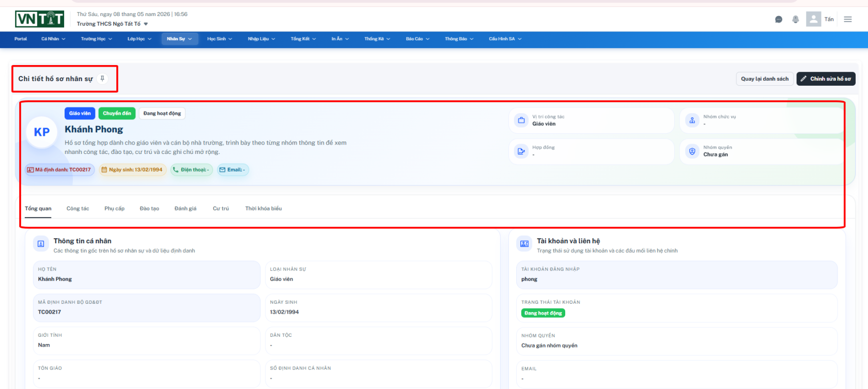The height and width of the screenshot is (389, 868).
Task: Switch to the Đào tạo tab
Action: [149, 209]
